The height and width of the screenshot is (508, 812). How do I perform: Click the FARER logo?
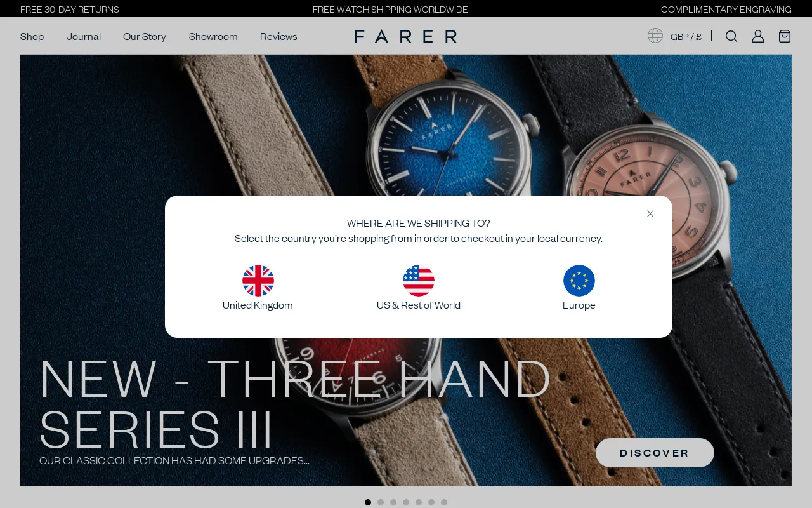[x=406, y=36]
